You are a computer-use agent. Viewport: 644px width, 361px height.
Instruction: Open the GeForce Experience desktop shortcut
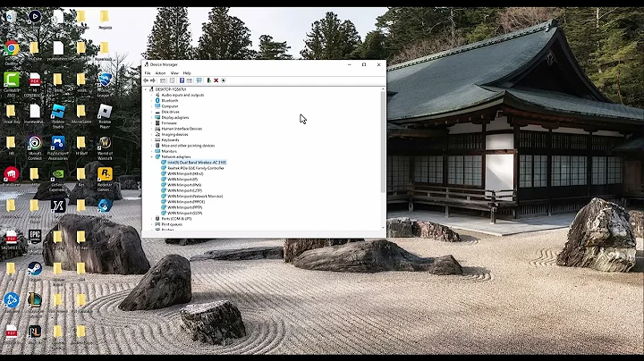click(58, 174)
